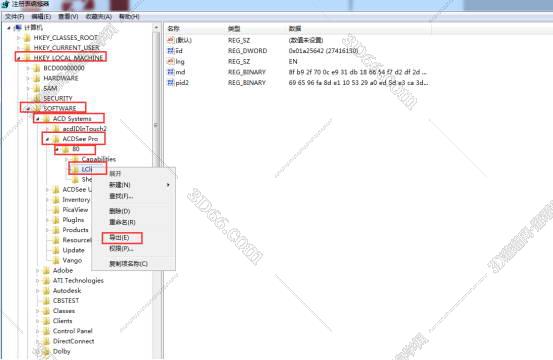Choose 权限(P)... in the context menu

point(121,249)
